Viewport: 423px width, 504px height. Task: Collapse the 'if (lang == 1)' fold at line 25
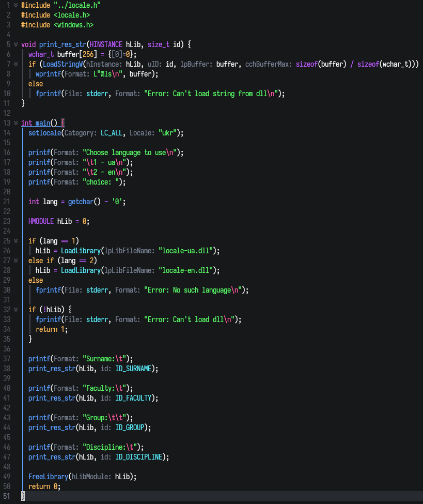15,241
